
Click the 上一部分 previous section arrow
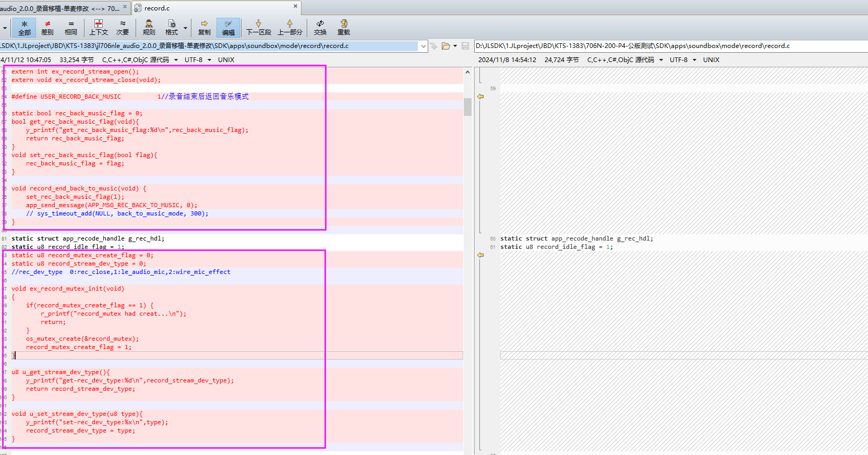pos(290,28)
